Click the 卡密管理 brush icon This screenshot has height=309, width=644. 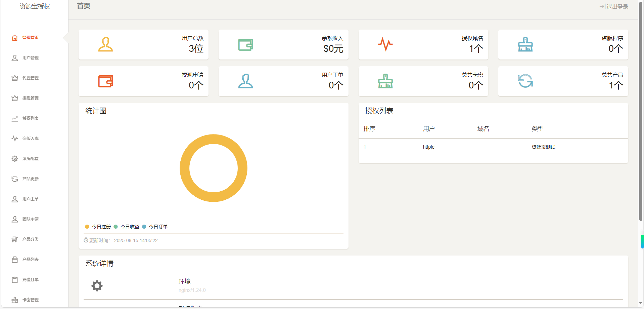(x=15, y=300)
